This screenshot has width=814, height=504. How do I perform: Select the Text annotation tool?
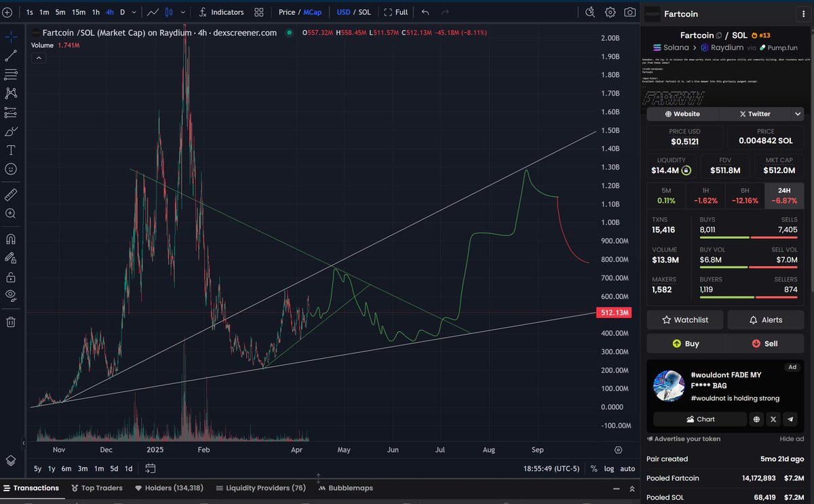click(x=11, y=150)
